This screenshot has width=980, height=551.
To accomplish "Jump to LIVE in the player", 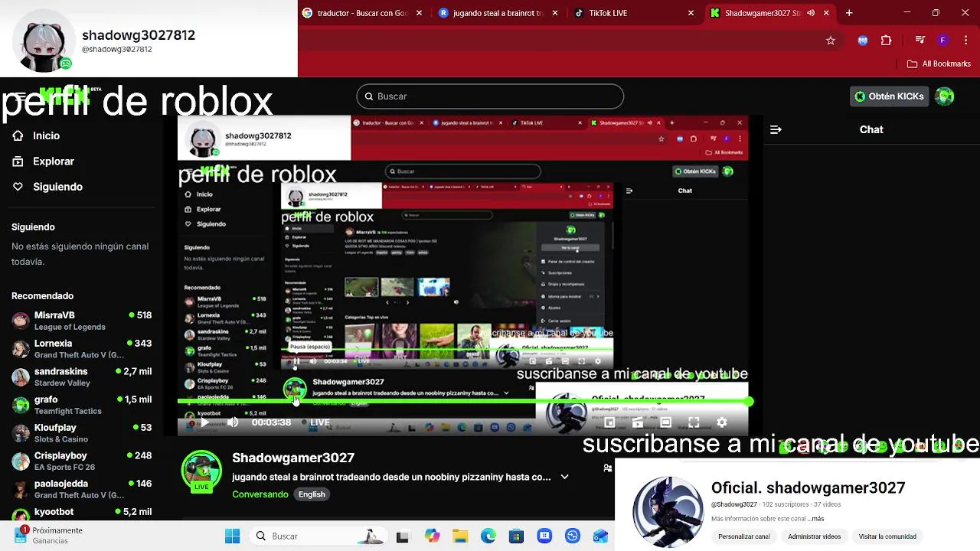I will (317, 422).
